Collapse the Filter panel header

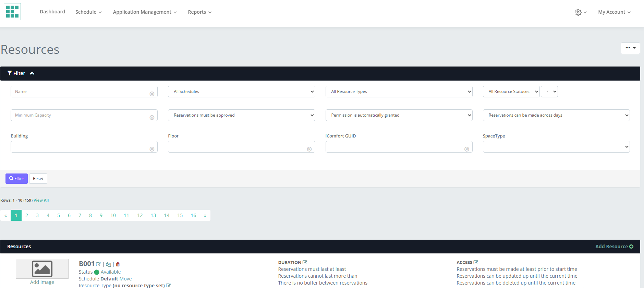tap(21, 73)
